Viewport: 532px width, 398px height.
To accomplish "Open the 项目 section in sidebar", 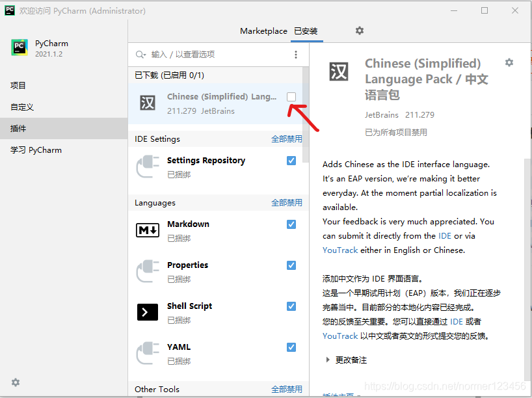I will (64, 85).
